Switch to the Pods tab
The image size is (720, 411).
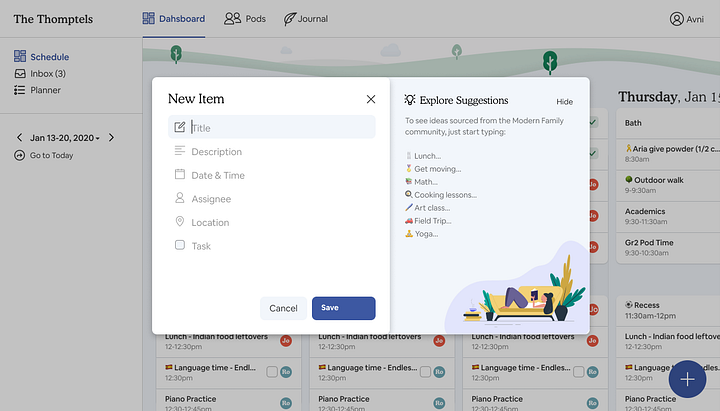pos(245,19)
